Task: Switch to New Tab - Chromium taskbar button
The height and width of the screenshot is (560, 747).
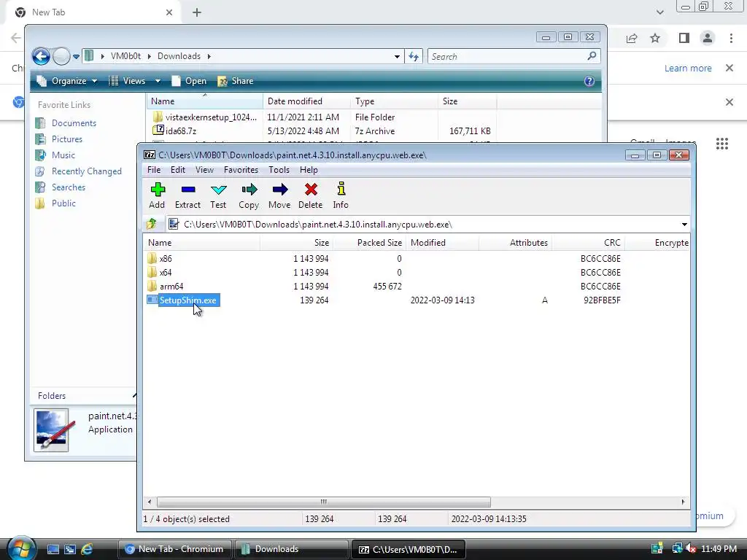Action: [x=174, y=549]
